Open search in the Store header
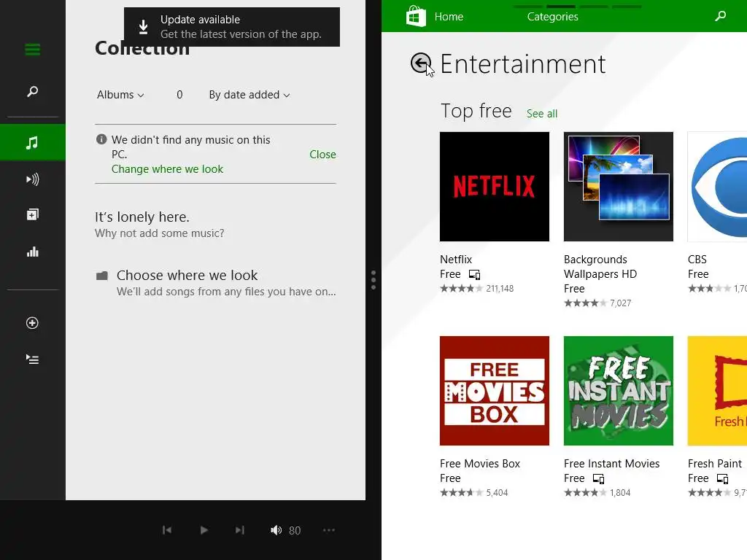Image resolution: width=747 pixels, height=560 pixels. 721,16
